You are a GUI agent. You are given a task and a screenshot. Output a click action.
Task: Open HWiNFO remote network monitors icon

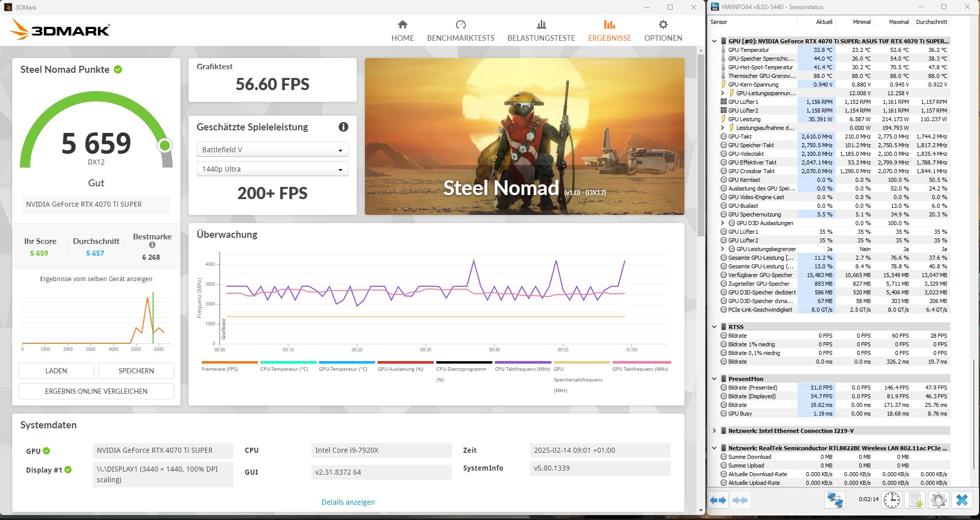[x=835, y=500]
